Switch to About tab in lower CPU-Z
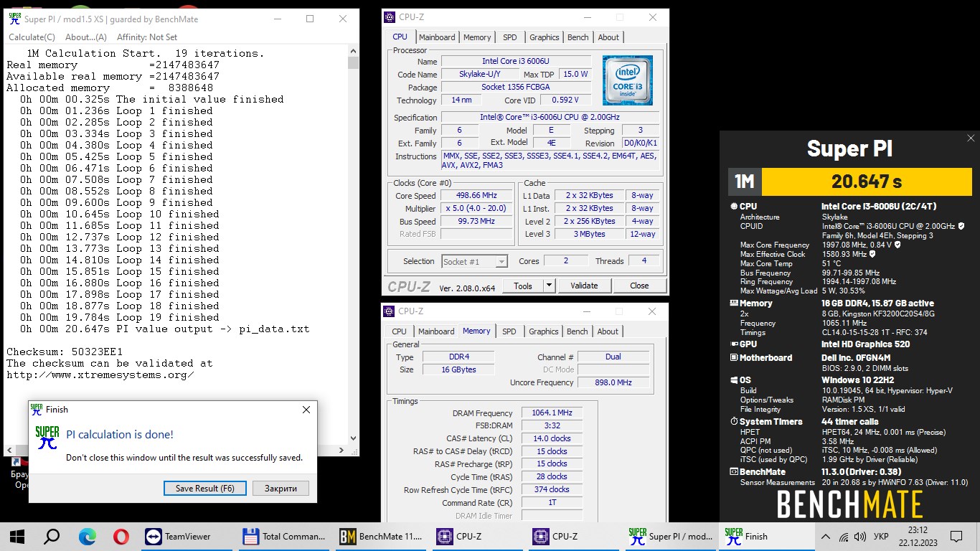Screen dimensions: 980x551 pyautogui.click(x=608, y=331)
